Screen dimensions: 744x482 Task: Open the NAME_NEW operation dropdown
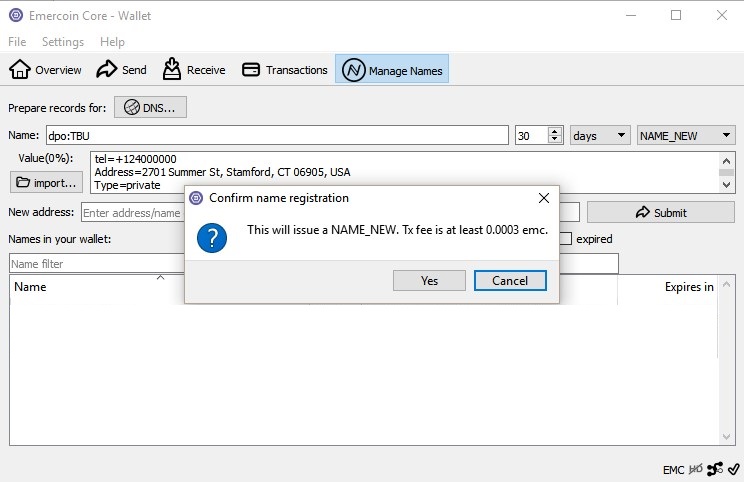pos(686,136)
